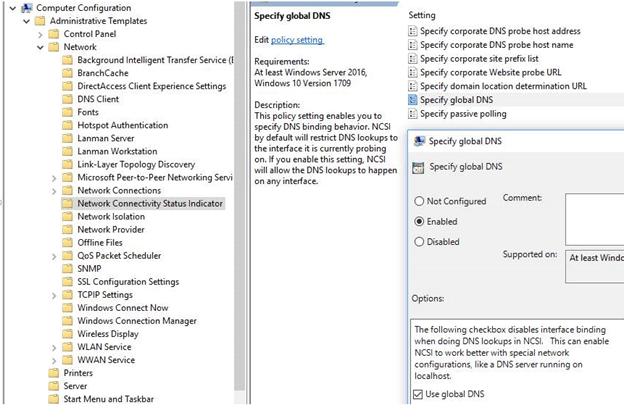Expand the WWAN Service node
Image resolution: width=624 pixels, height=405 pixels.
54,361
